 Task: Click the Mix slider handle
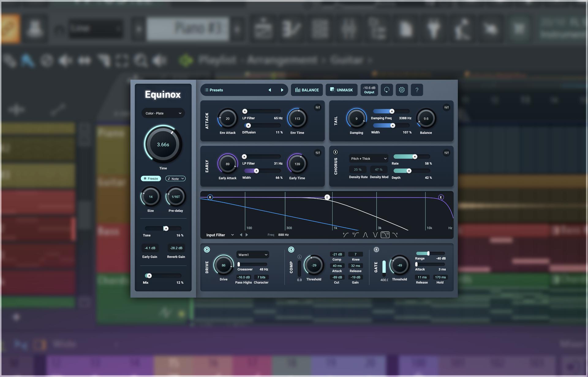coord(149,276)
